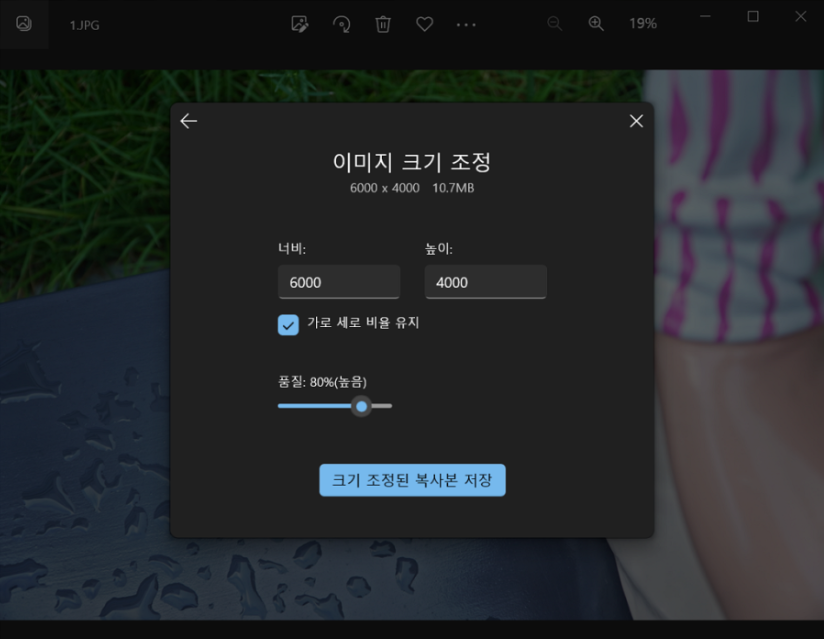Click the 1.JPG file name
This screenshot has height=639, width=824.
point(85,25)
